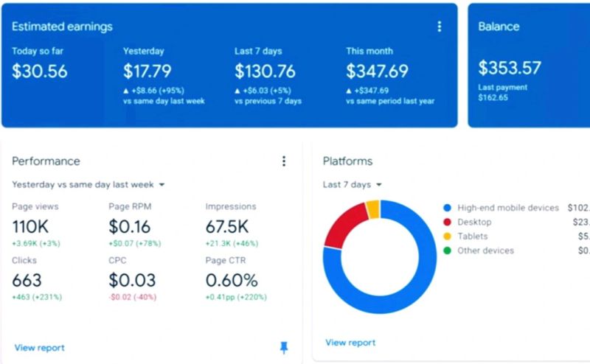The height and width of the screenshot is (364, 590).
Task: Click the yellow Tablets segment of the donut chart
Action: pos(372,209)
